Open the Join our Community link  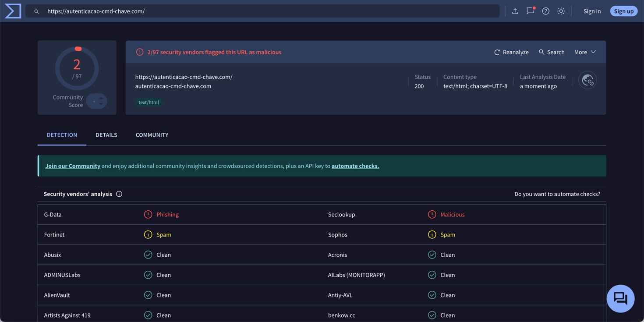tap(73, 166)
